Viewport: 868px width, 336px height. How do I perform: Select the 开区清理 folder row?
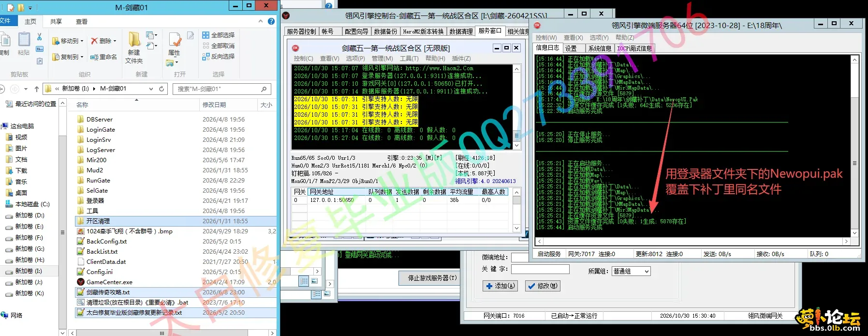(x=176, y=221)
